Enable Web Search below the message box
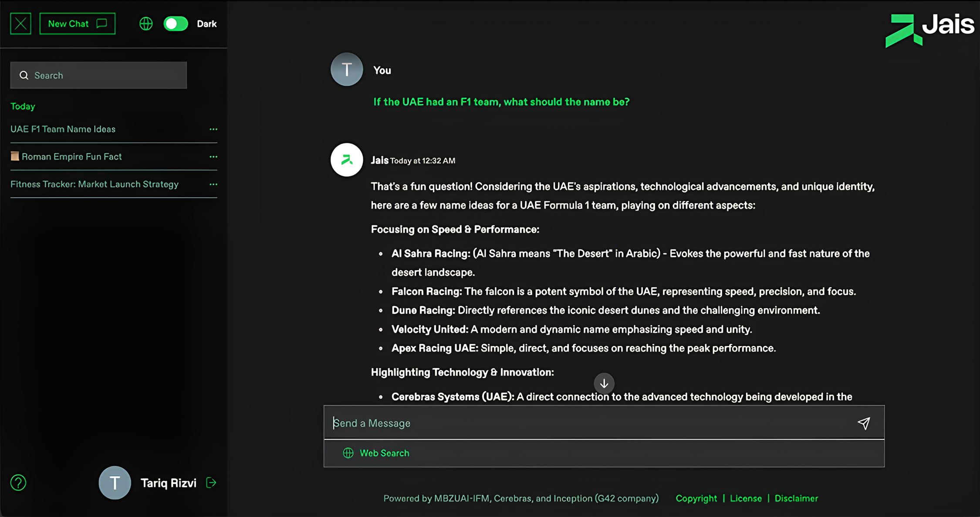980x517 pixels. click(x=377, y=453)
